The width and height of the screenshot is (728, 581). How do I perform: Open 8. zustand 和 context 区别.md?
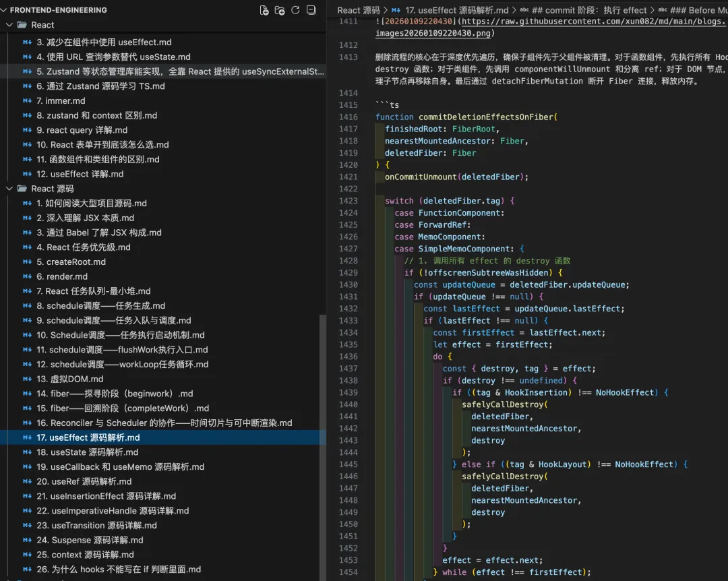pos(163,115)
